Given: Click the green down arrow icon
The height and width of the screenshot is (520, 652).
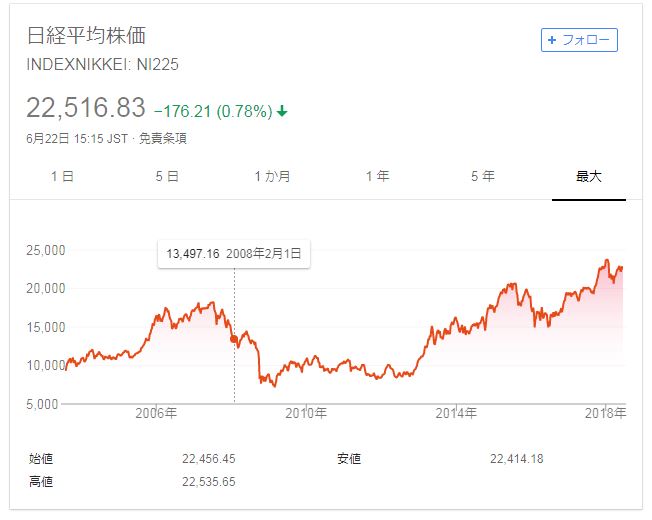Looking at the screenshot, I should point(282,111).
